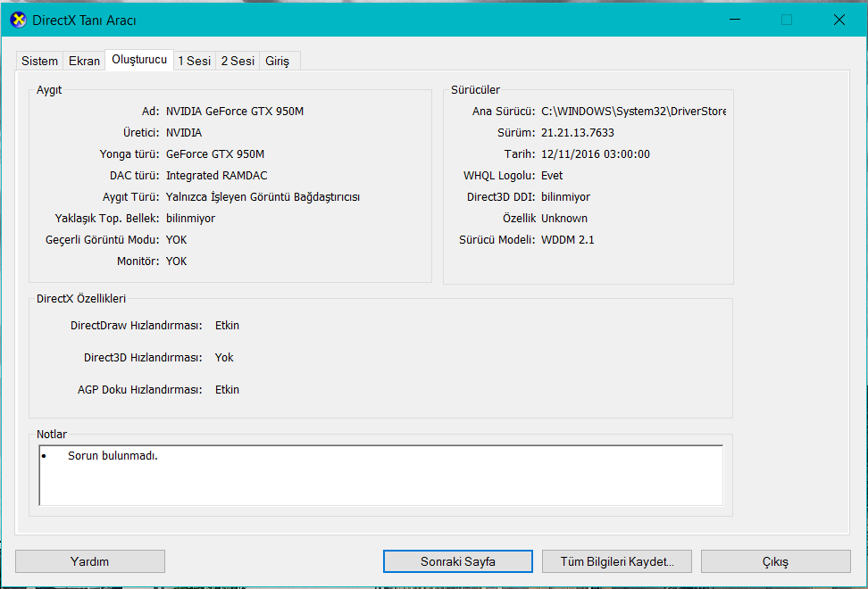Click the WHQL Logolu label
Viewport: 868px width, 589px height.
tap(499, 176)
